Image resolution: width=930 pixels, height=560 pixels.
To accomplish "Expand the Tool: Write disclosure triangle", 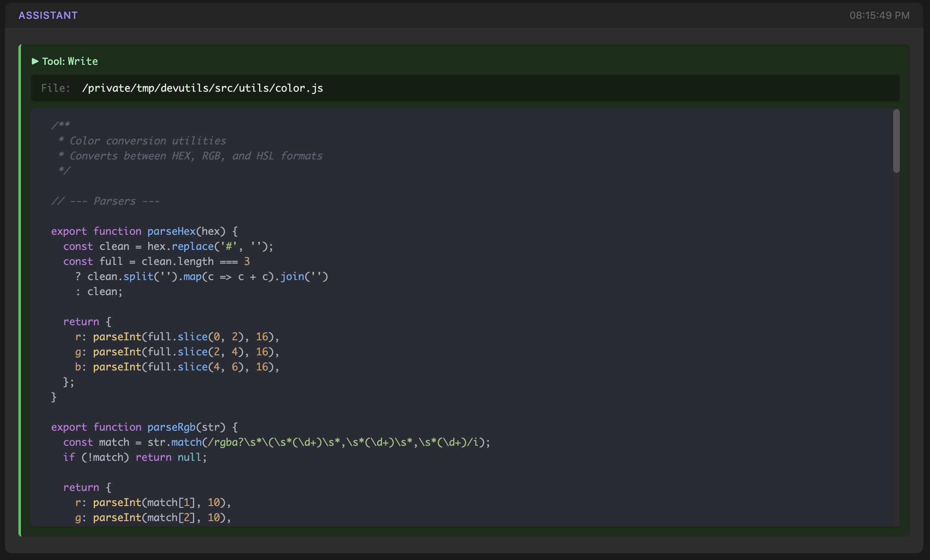I will [x=36, y=61].
